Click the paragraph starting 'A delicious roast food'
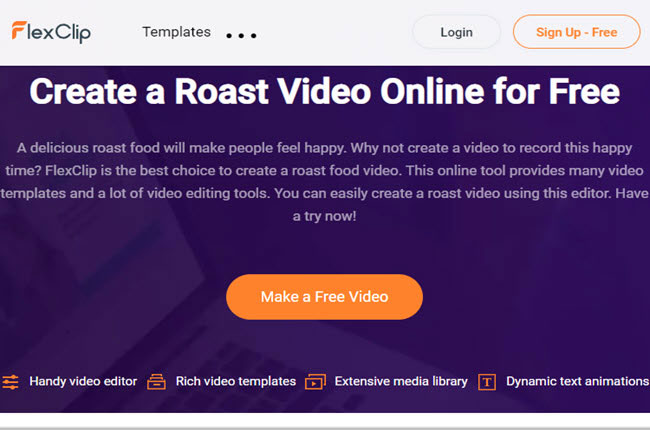This screenshot has height=430, width=650. pos(325,182)
